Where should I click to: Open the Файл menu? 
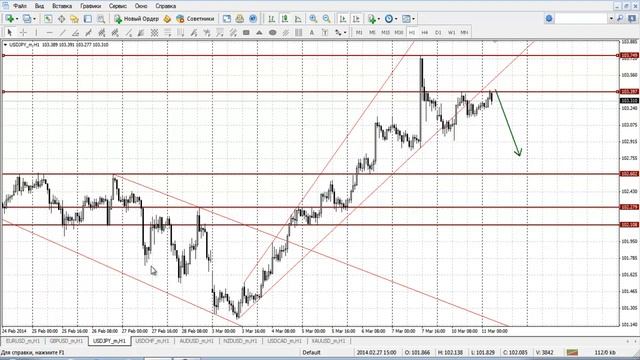pyautogui.click(x=20, y=6)
